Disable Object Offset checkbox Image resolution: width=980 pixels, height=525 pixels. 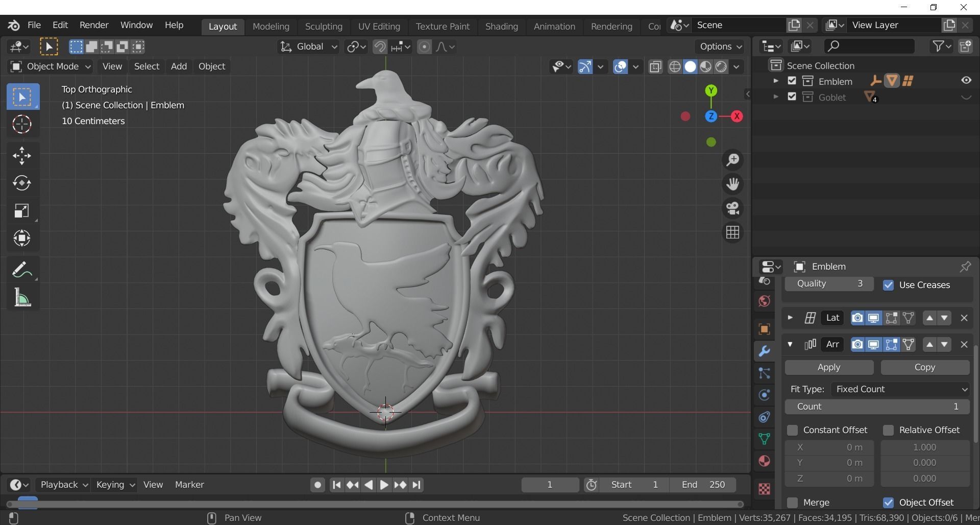[x=888, y=503]
